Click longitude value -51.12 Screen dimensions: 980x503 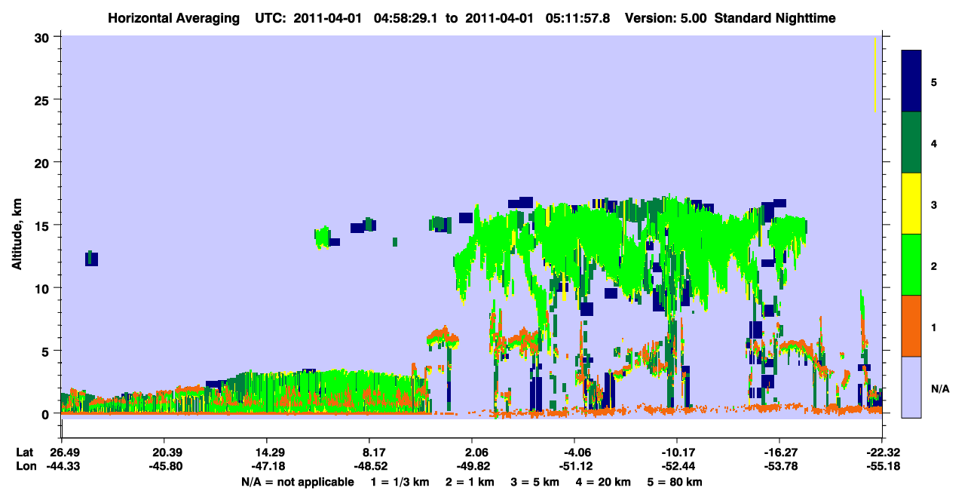pos(574,466)
